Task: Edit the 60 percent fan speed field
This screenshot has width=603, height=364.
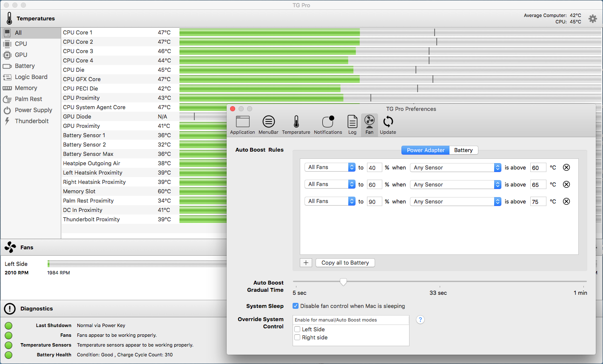Action: (x=374, y=184)
